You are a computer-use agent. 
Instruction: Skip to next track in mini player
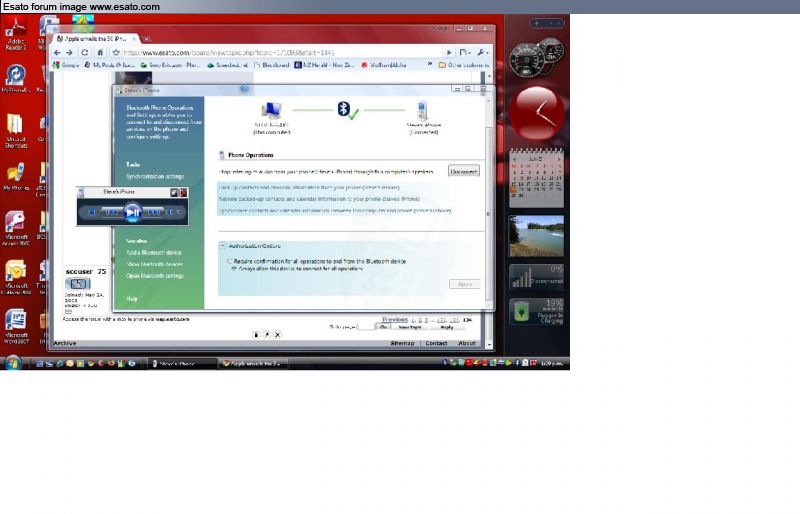(153, 212)
